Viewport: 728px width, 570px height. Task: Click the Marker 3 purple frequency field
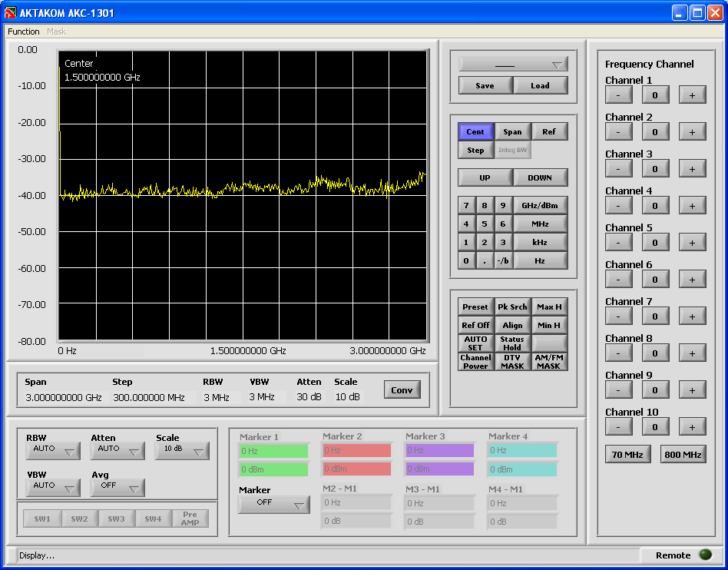[440, 450]
